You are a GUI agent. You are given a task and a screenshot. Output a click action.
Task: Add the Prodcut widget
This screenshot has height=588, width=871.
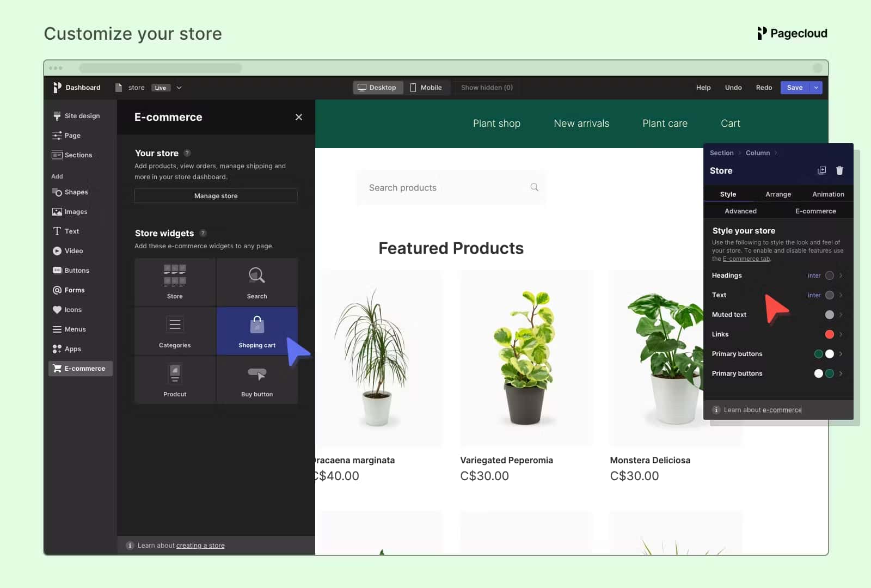tap(175, 380)
